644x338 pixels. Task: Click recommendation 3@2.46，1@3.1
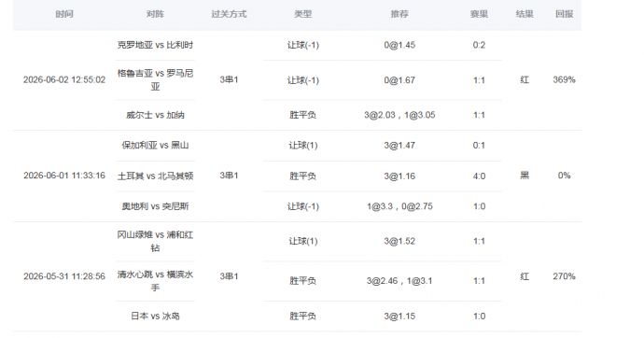399,281
